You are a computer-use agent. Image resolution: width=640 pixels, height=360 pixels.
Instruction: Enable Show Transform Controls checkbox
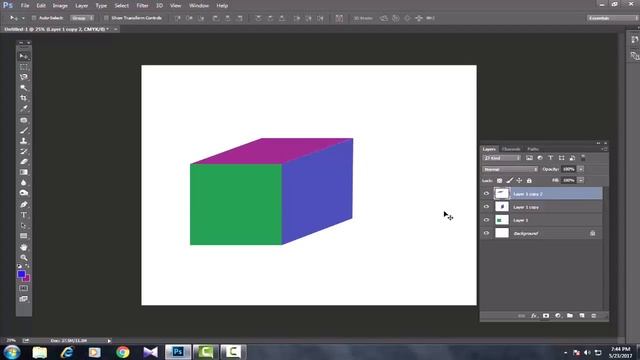(106, 18)
